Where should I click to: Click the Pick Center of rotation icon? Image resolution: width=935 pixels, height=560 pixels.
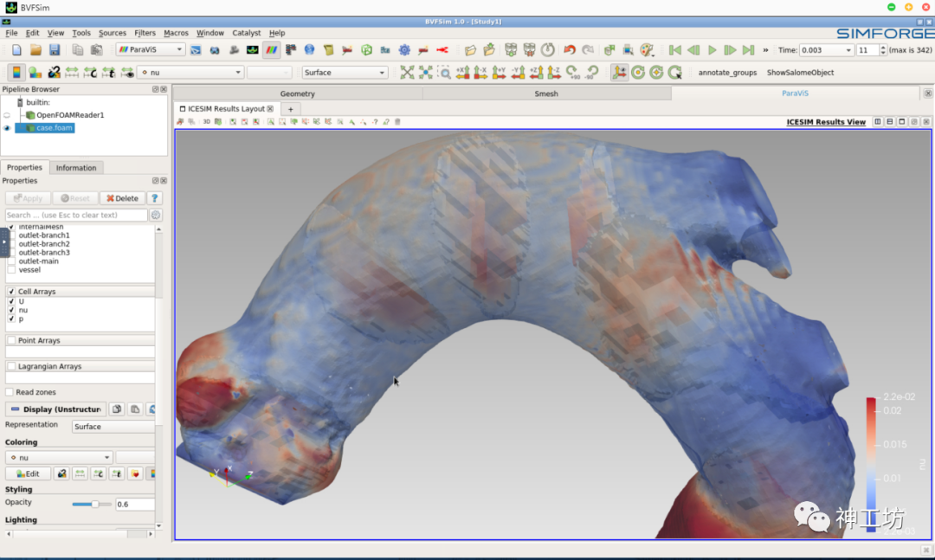[x=675, y=72]
